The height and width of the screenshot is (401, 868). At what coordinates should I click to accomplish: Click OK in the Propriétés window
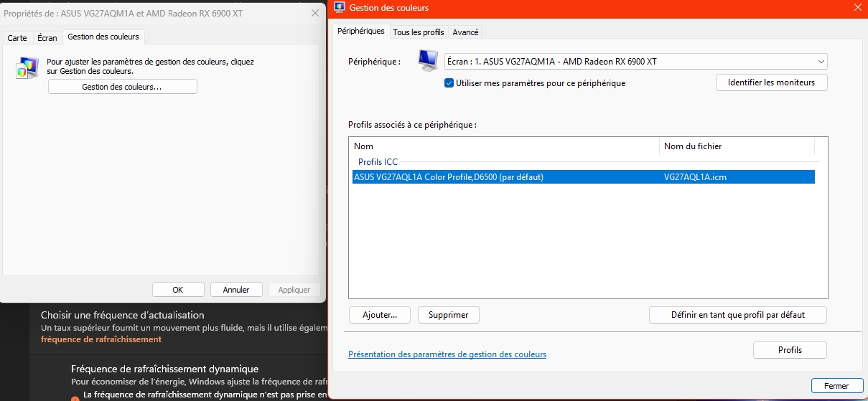178,290
